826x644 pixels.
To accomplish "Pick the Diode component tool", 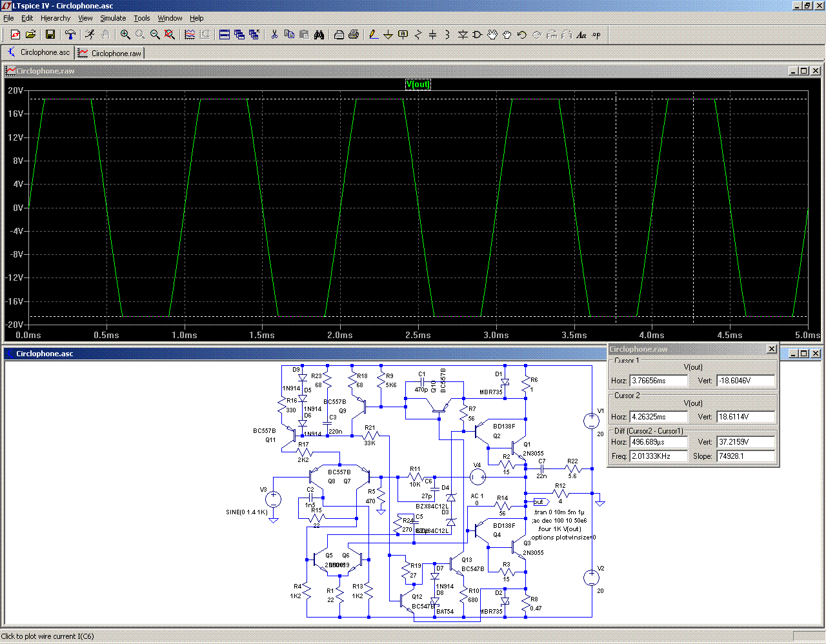I will click(463, 35).
